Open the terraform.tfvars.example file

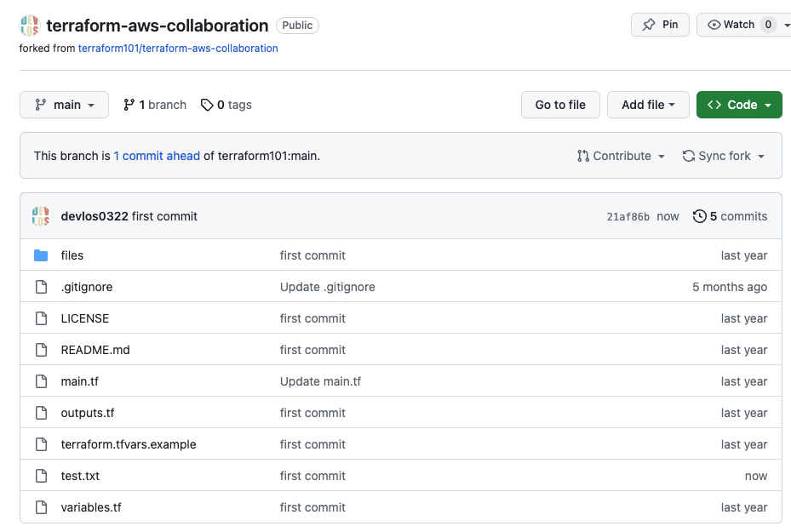129,444
